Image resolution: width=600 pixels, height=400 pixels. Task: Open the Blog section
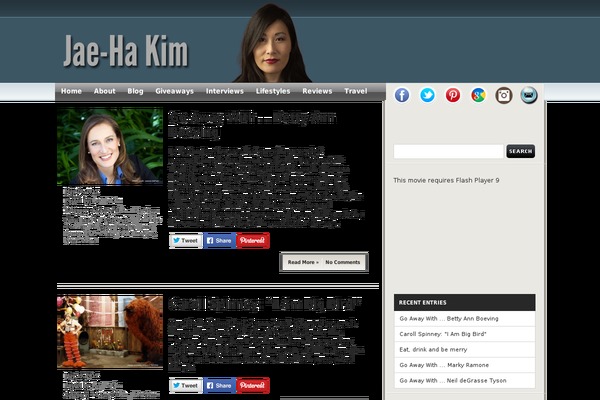pos(135,91)
